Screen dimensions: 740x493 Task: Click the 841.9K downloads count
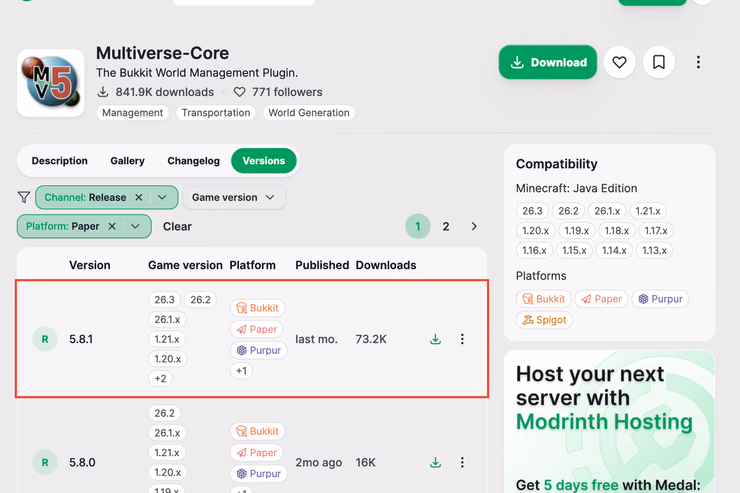tap(156, 92)
